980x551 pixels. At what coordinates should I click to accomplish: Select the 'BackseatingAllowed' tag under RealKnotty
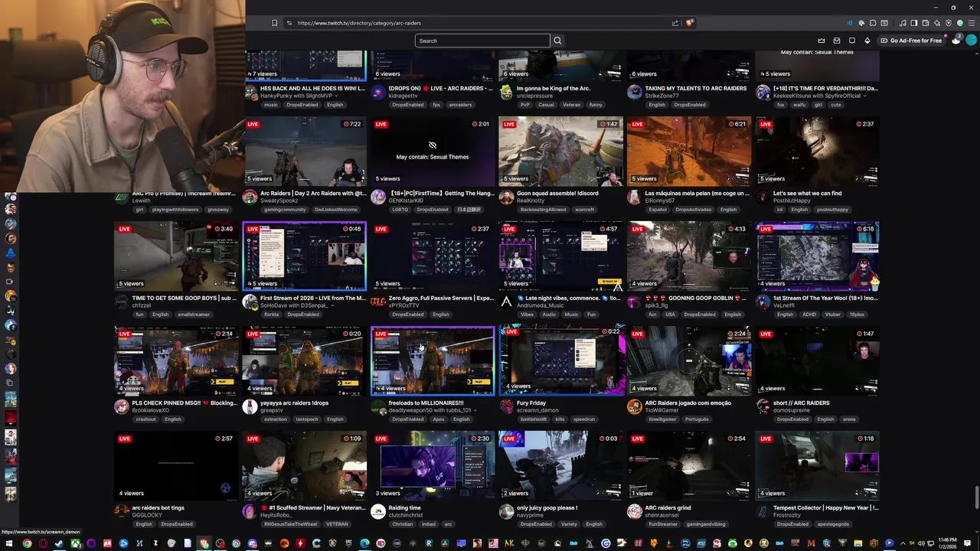pyautogui.click(x=543, y=209)
